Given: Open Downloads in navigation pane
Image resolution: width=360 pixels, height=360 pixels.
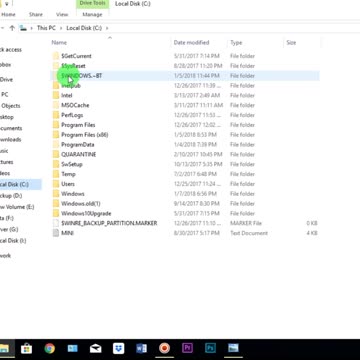Looking at the screenshot, I should pyautogui.click(x=11, y=139).
